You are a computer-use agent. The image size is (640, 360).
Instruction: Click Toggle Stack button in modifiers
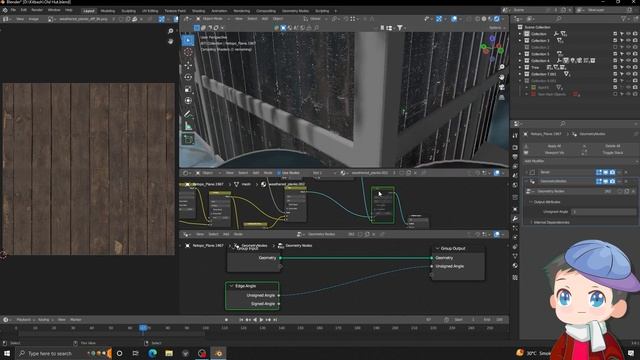click(x=612, y=153)
